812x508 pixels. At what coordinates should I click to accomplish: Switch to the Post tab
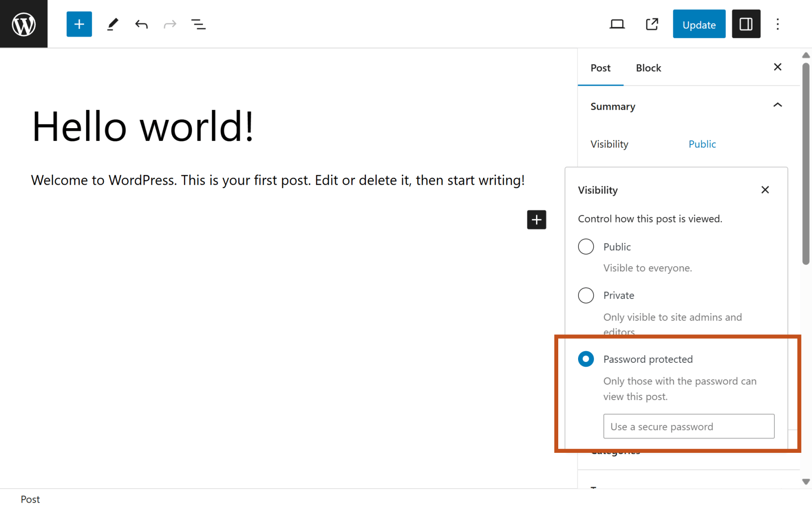(600, 68)
